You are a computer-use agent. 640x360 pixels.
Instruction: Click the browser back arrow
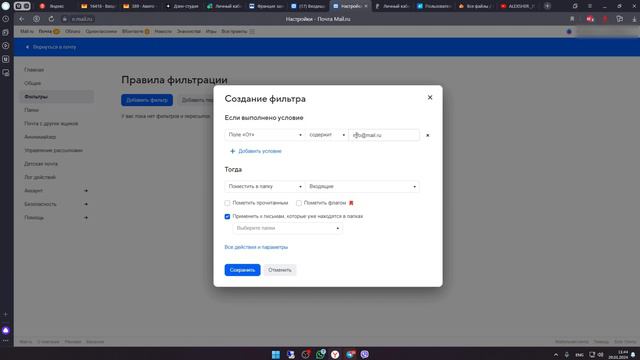(x=22, y=19)
